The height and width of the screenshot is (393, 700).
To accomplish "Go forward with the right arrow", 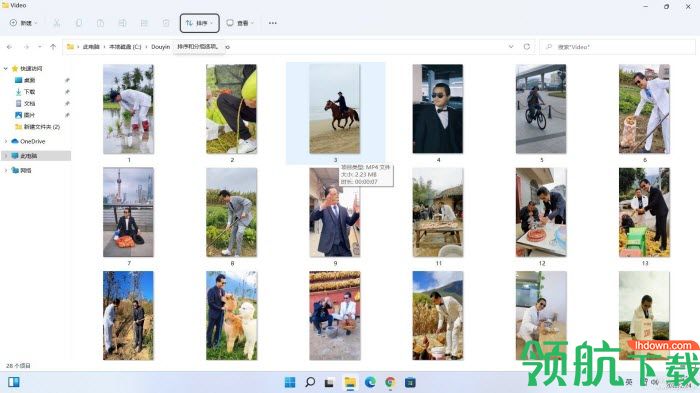I will [26, 46].
